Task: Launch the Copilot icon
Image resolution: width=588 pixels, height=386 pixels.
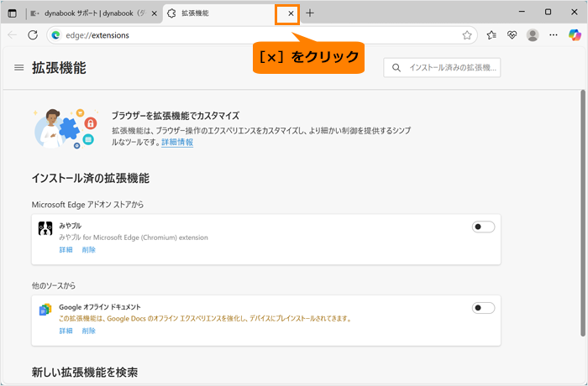Action: coord(575,35)
